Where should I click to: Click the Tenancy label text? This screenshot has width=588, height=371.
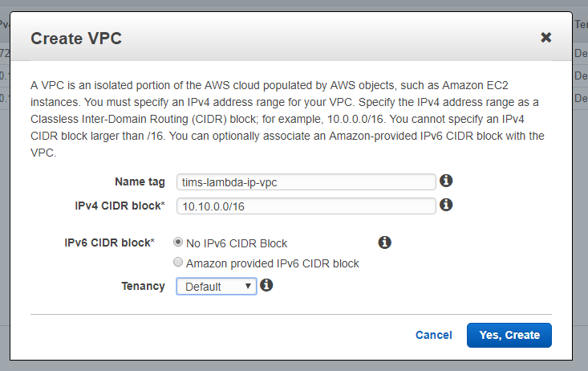tap(143, 286)
